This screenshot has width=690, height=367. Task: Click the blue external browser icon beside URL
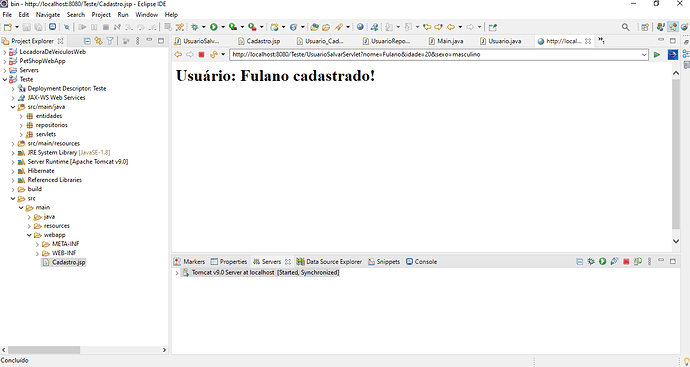click(673, 55)
